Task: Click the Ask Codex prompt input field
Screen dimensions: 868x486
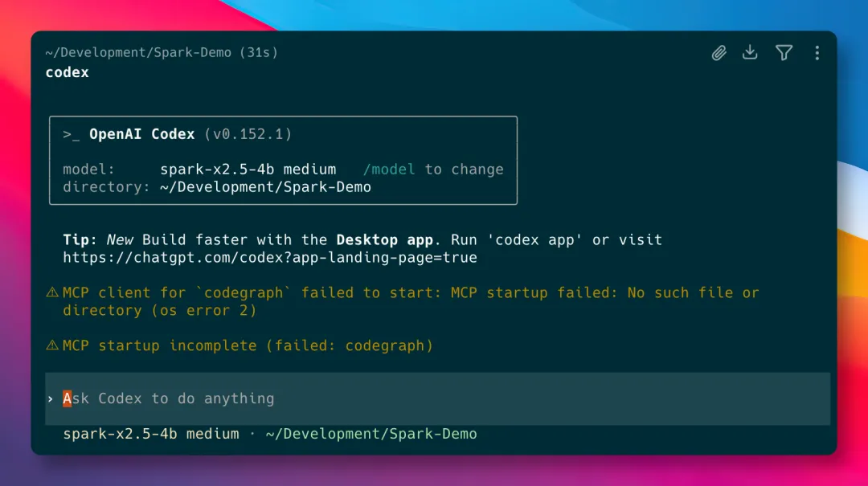Action: coord(437,398)
